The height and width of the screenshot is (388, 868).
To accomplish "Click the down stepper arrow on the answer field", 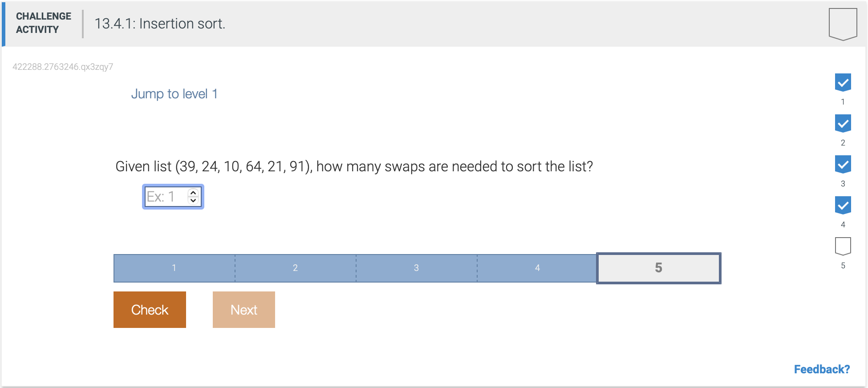I will [193, 200].
